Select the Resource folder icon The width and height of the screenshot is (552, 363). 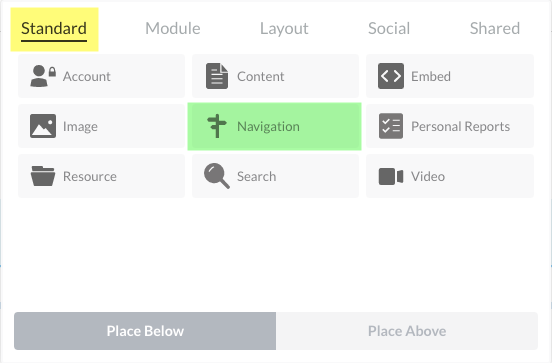coord(43,176)
